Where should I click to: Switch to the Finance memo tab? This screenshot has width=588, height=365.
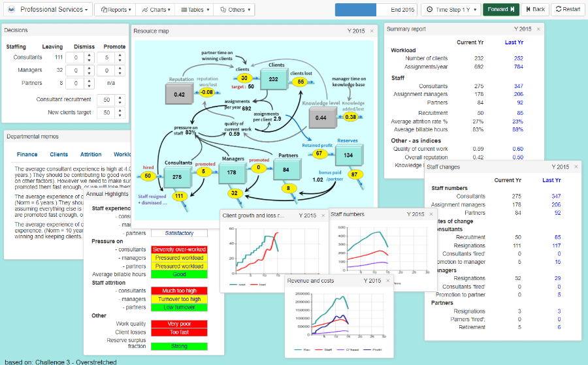[x=27, y=155]
